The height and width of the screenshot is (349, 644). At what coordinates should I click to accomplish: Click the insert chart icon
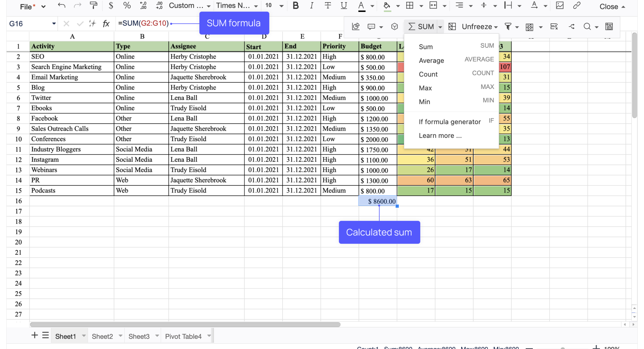point(355,27)
